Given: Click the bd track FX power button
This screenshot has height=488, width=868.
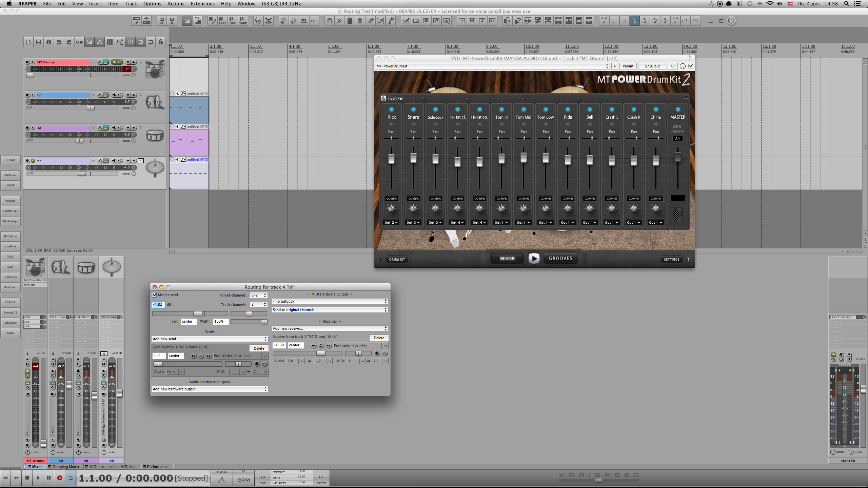Looking at the screenshot, I should coord(120,95).
